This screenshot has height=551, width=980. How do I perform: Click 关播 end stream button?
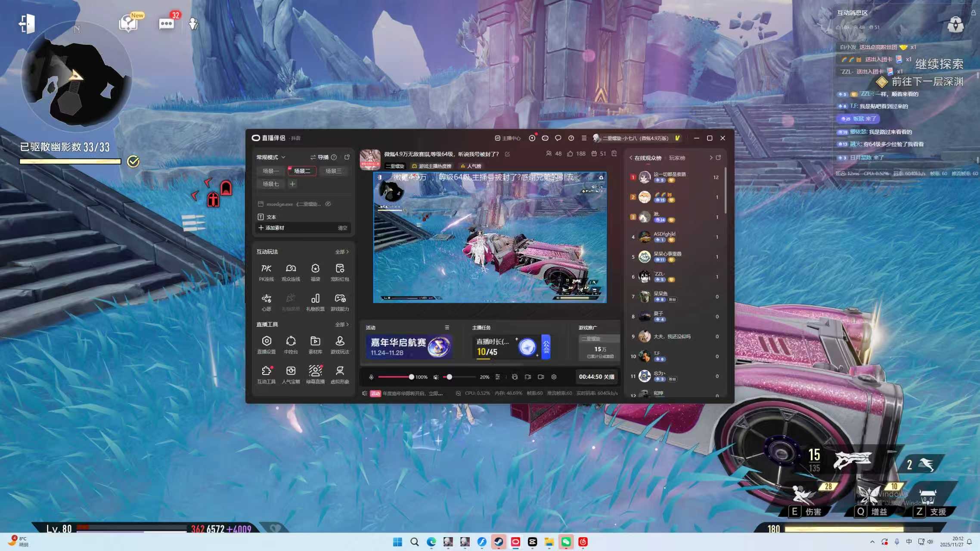(609, 377)
